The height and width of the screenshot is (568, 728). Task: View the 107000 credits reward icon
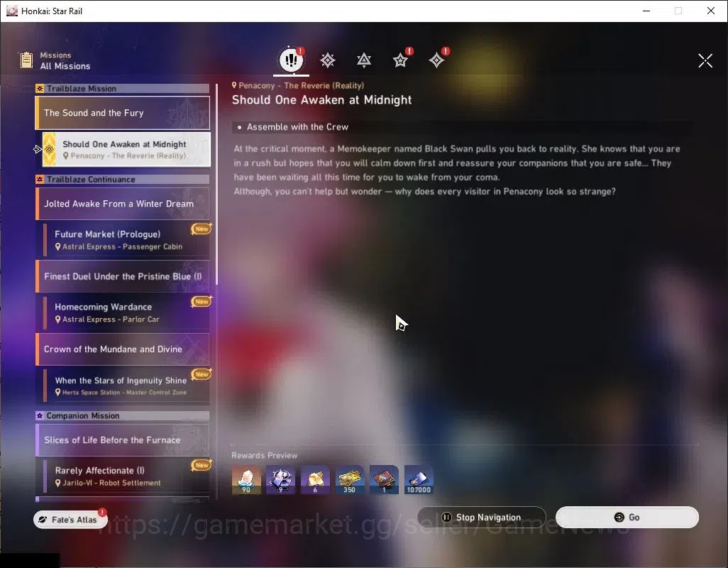(x=419, y=480)
